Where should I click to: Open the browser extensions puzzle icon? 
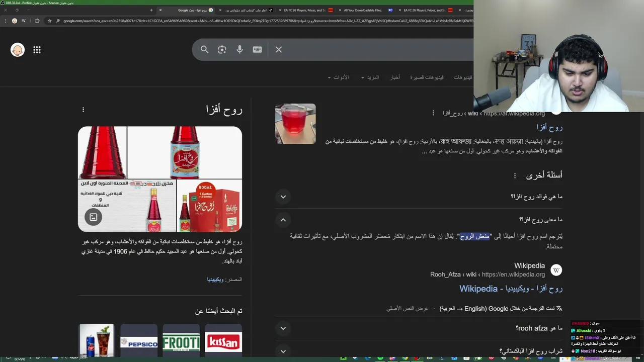(x=37, y=21)
